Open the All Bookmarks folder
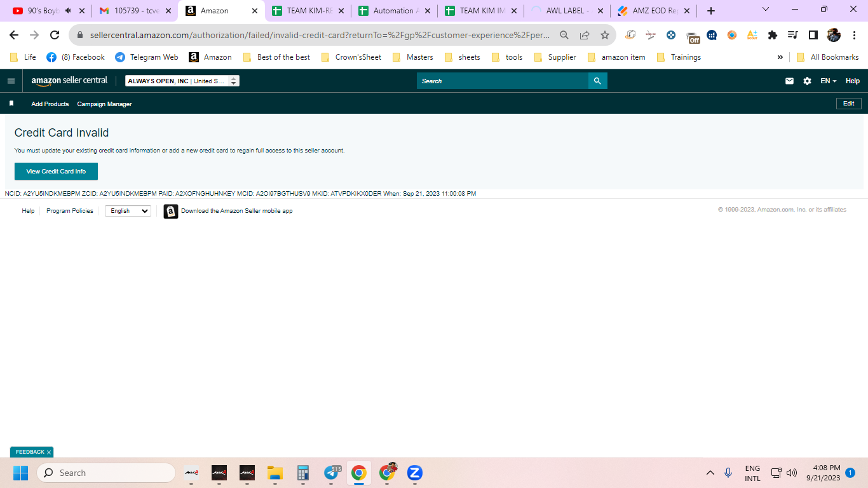This screenshot has width=868, height=488. pos(827,57)
